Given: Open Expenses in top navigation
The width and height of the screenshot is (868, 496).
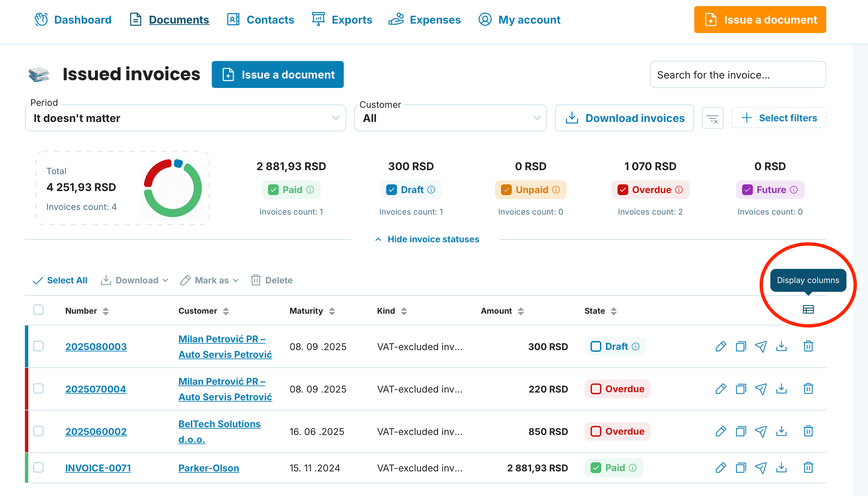Looking at the screenshot, I should [425, 20].
